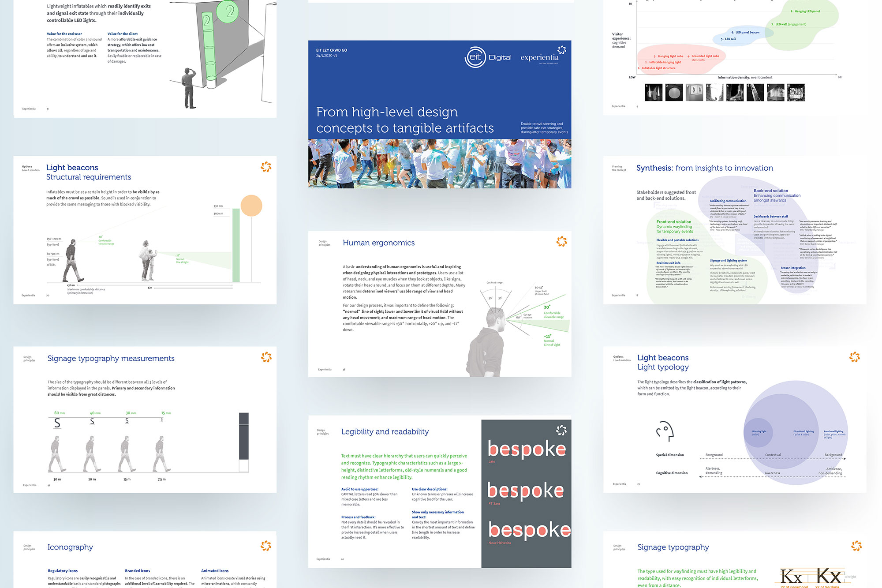
Task: Click the cover title 'From high-level design concepts to tangible artifacts'
Action: pos(405,120)
